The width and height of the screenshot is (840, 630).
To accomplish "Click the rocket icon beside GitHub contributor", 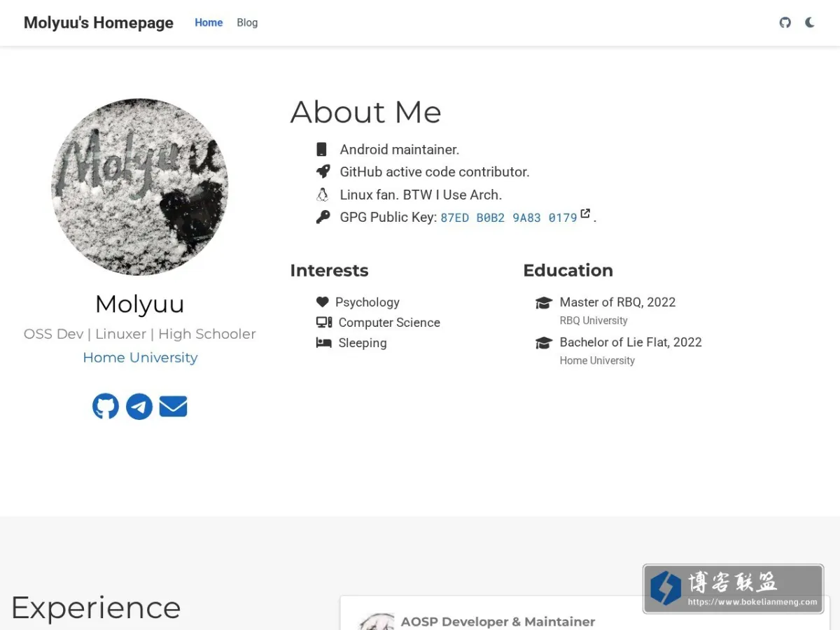I will coord(323,171).
